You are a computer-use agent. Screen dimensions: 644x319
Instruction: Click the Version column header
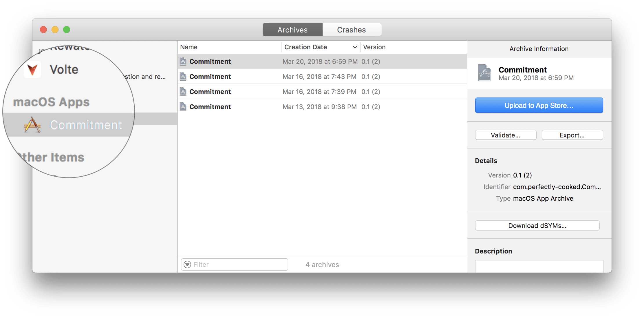[374, 47]
